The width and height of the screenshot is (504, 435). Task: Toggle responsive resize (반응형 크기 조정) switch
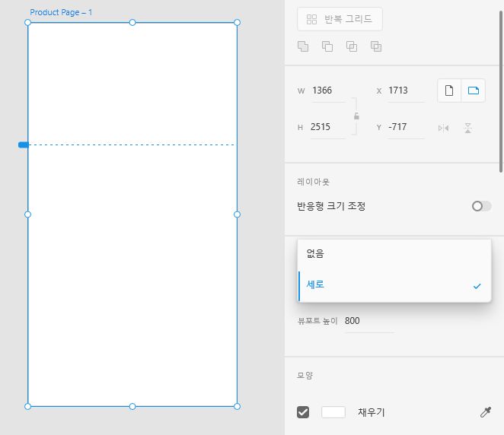(481, 206)
